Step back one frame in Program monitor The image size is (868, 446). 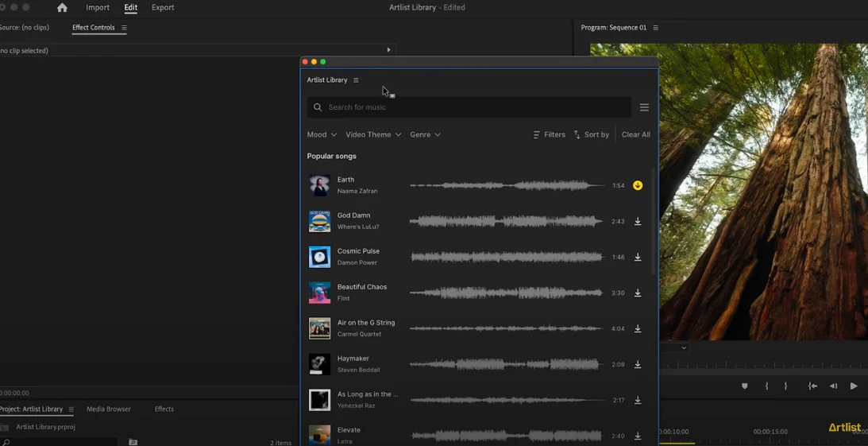(833, 386)
